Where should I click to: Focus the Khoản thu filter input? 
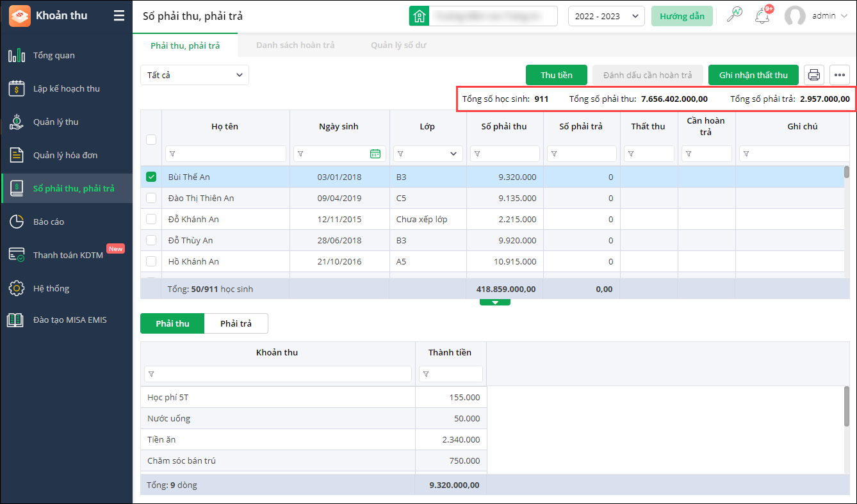point(278,374)
